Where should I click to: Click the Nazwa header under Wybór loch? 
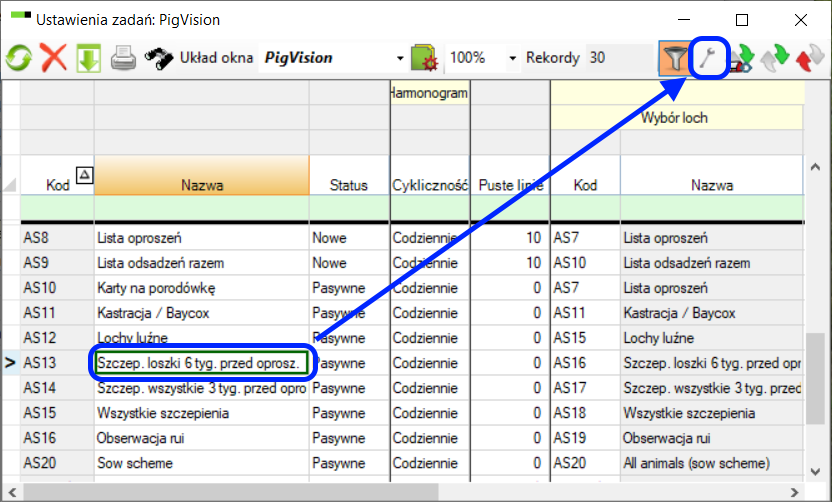pos(712,176)
